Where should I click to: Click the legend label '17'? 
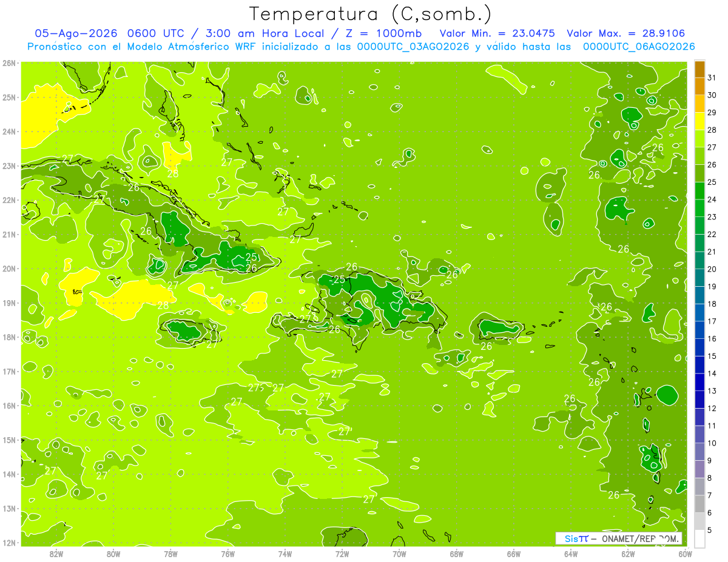[712, 321]
